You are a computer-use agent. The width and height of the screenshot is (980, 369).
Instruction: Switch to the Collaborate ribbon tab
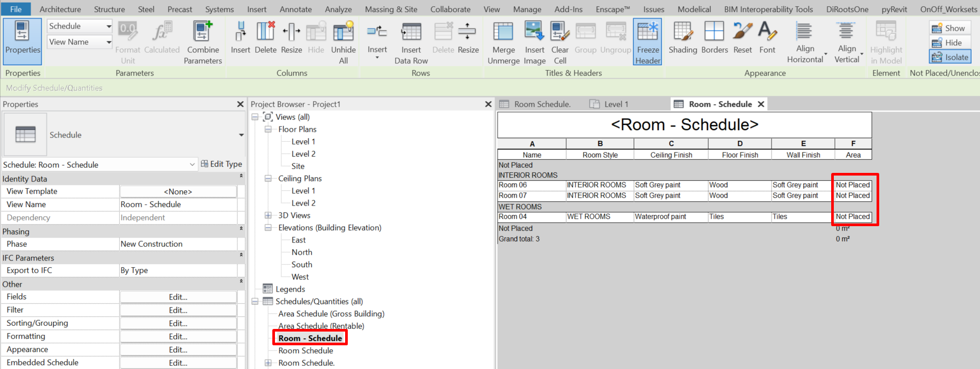[x=450, y=9]
